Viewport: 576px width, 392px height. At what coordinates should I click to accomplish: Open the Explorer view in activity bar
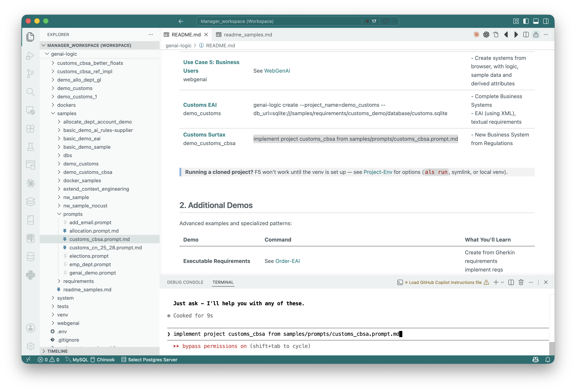tap(30, 37)
